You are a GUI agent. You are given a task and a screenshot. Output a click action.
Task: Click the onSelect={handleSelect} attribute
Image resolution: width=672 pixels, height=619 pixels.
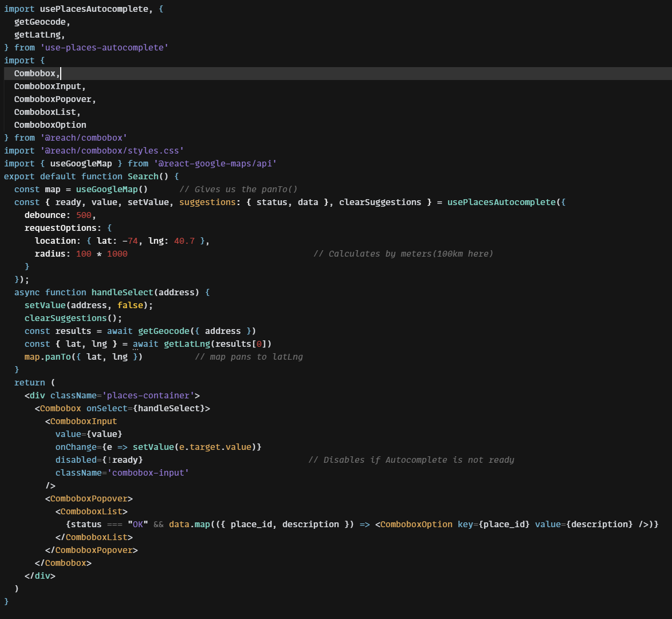click(146, 409)
